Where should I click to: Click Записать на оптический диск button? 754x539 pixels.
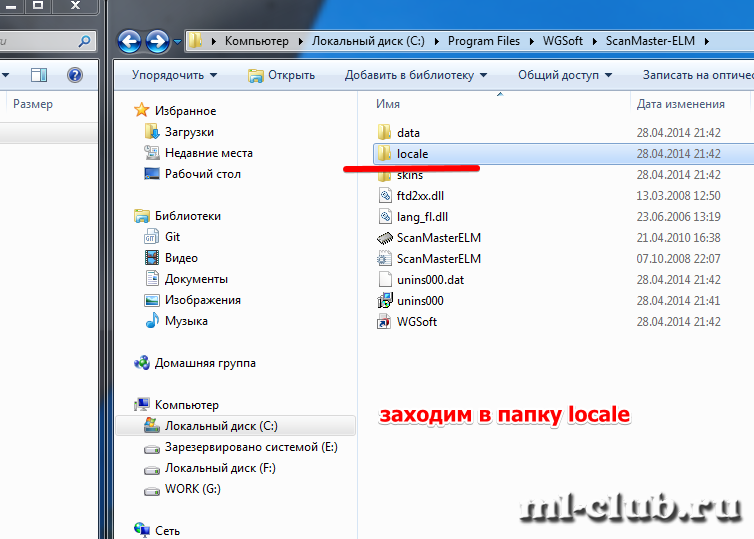click(697, 75)
